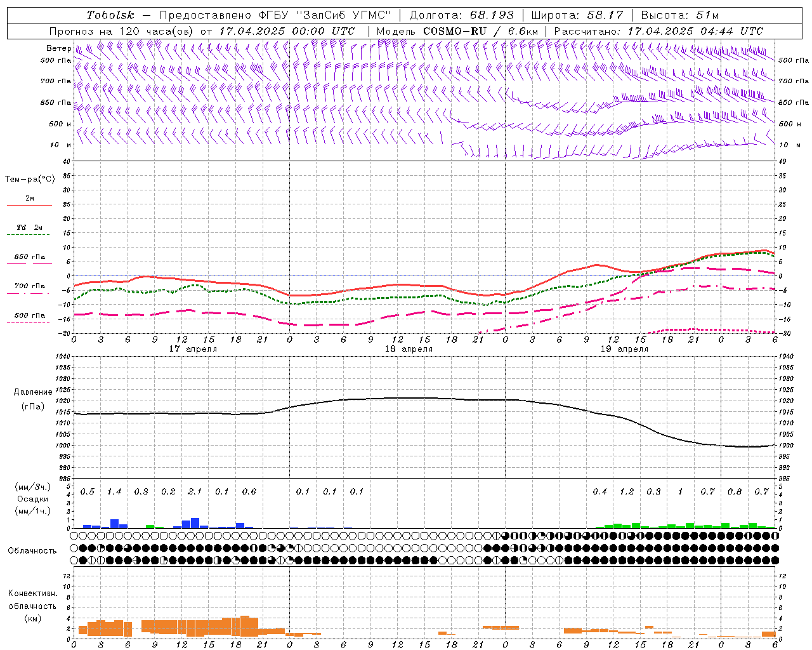812x650 pixels.
Task: Click the 0.6 precipitation value
Action: tap(249, 492)
